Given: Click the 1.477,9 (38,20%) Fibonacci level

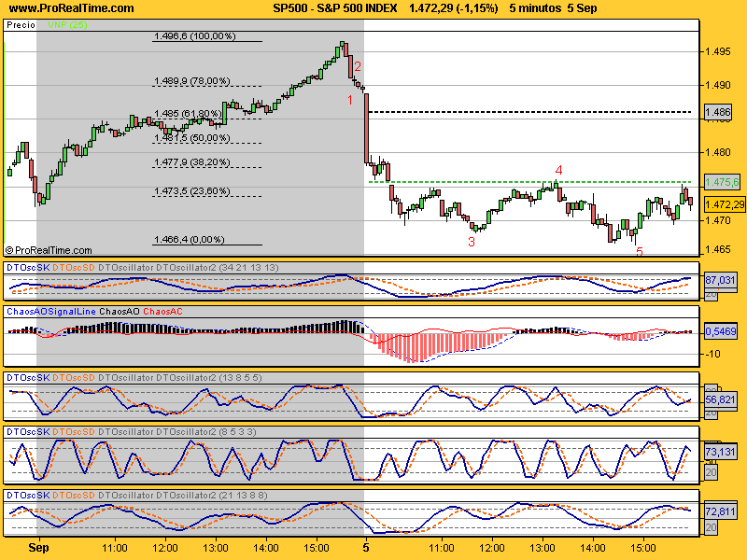Looking at the screenshot, I should click(x=191, y=162).
